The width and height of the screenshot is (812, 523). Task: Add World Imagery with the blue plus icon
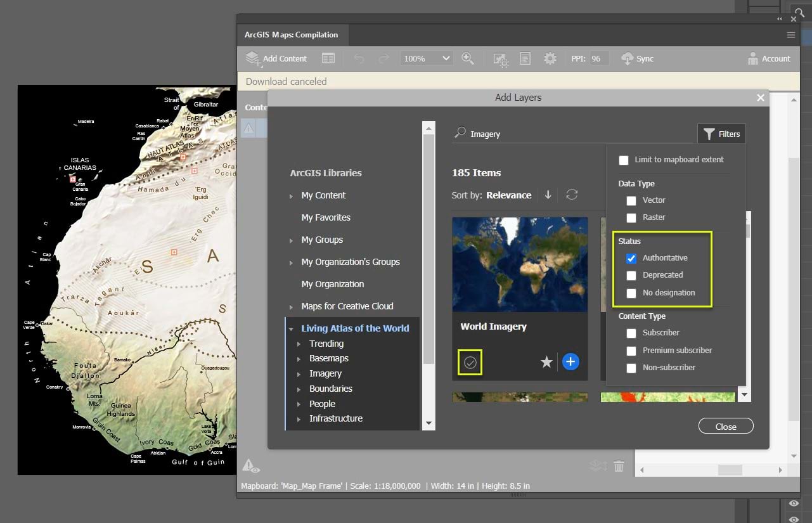point(570,361)
